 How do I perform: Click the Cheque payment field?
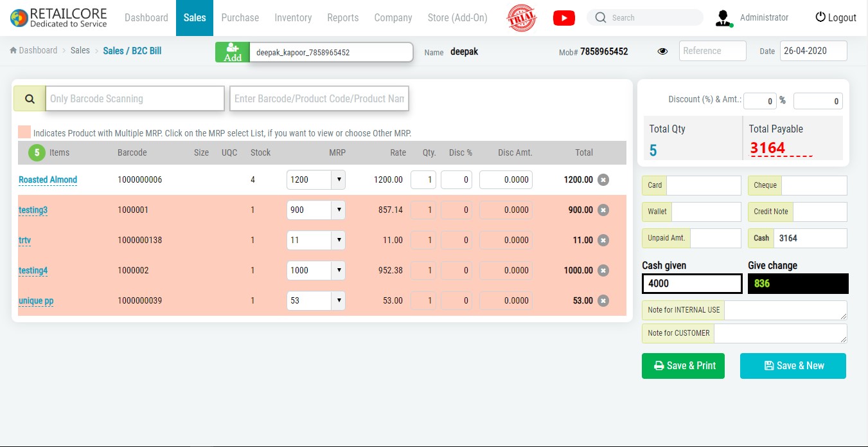(814, 185)
